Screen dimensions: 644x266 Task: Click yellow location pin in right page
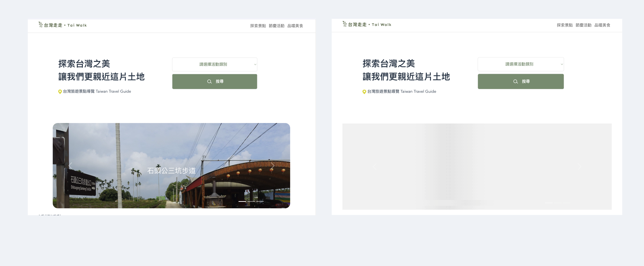click(x=364, y=92)
